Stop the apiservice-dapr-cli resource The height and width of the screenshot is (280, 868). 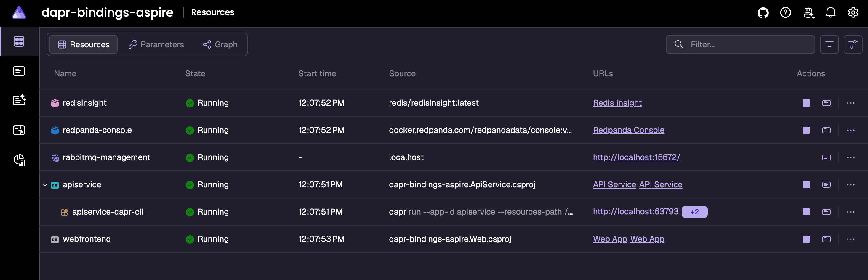(x=806, y=212)
